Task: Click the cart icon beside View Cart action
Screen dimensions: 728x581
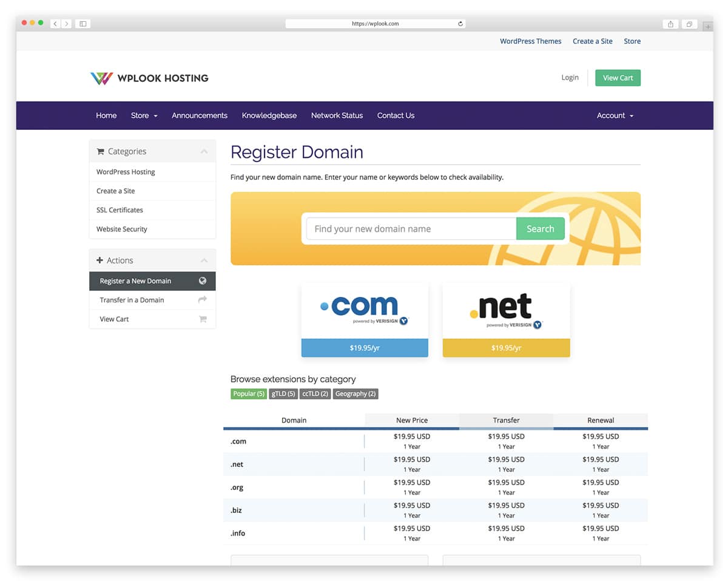Action: (x=203, y=319)
